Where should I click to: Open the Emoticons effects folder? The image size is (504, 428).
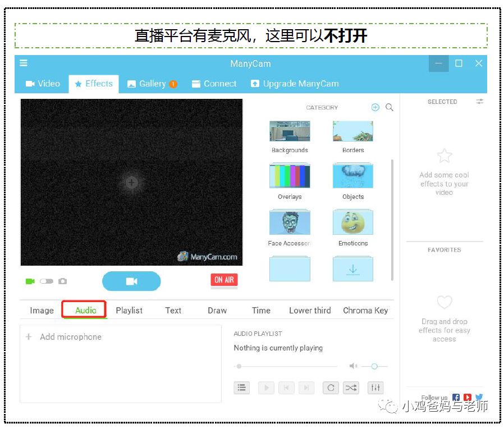352,222
